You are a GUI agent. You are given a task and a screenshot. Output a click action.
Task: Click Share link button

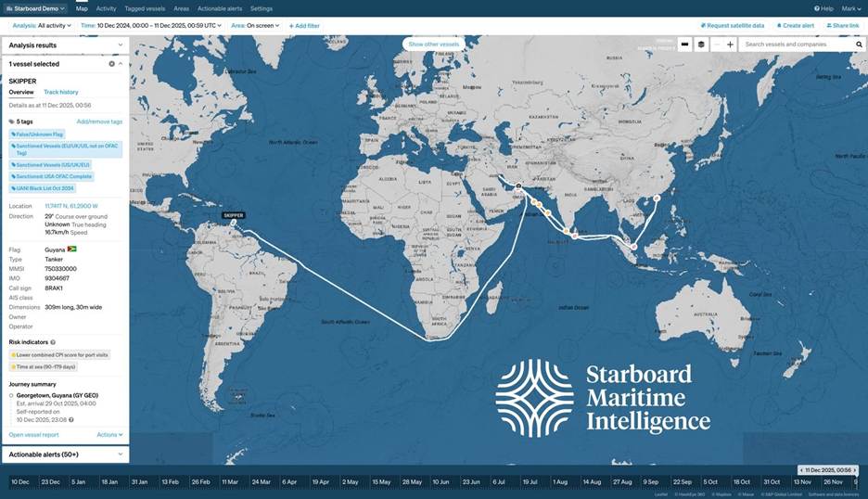[x=843, y=25]
